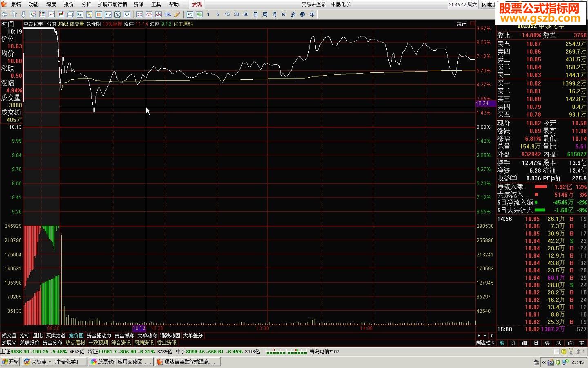Screen dimensions: 588x368
Task: Select the intraday line chart icon
Action: (x=52, y=14)
